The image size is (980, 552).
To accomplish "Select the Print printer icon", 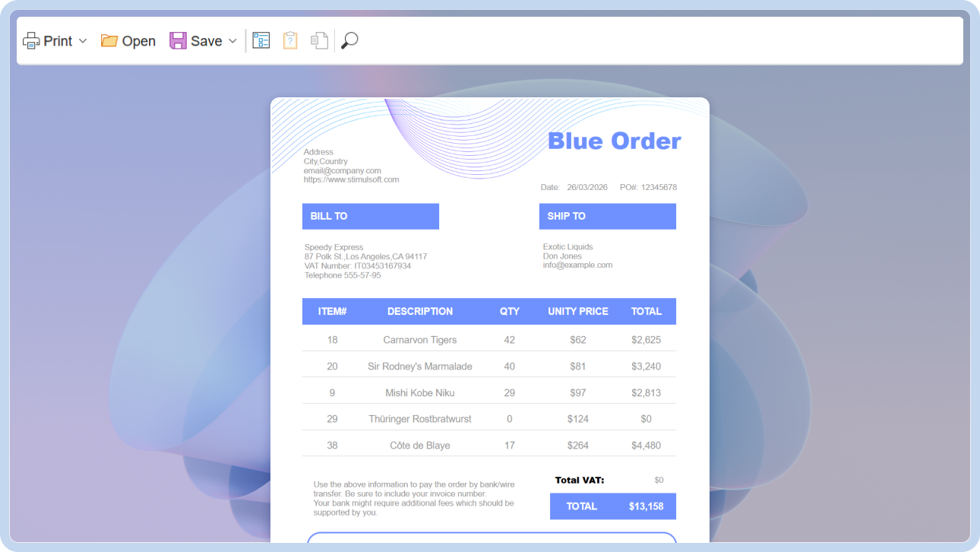I will (30, 40).
